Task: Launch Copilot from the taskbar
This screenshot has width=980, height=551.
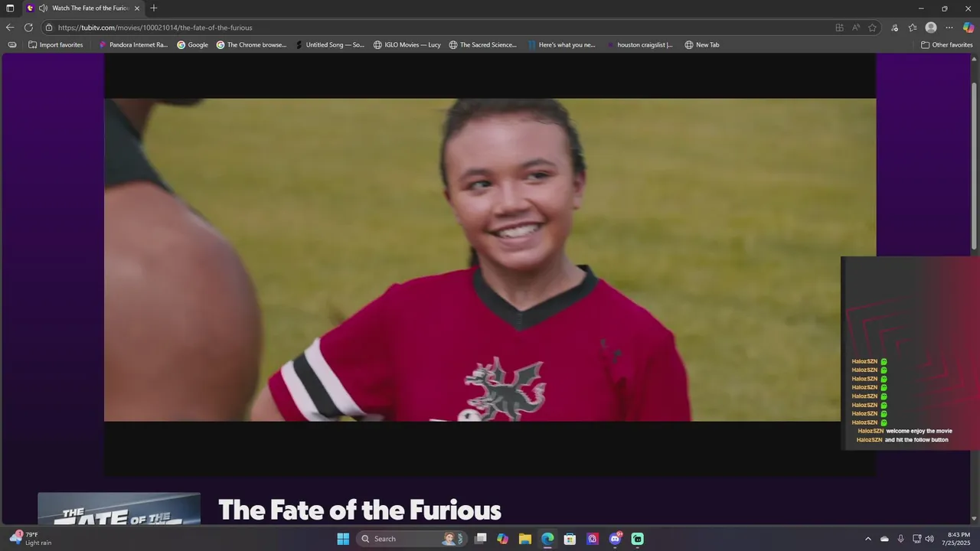Action: coord(502,539)
